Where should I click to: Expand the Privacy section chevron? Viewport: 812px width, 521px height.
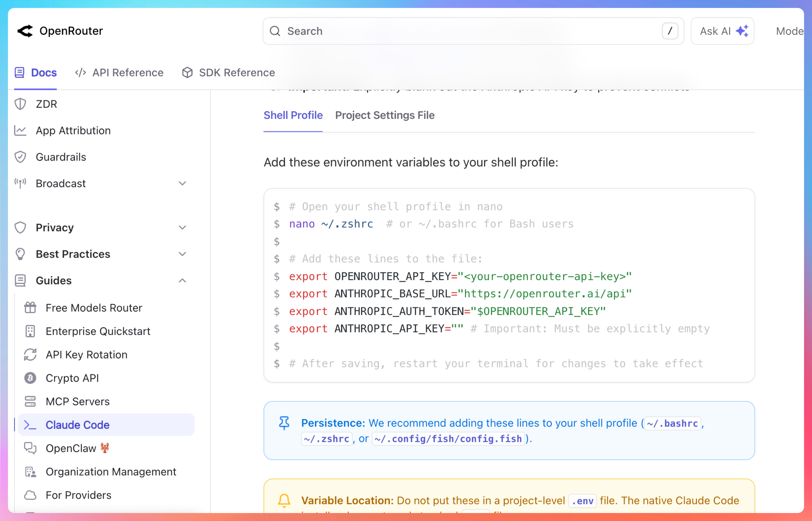coord(182,227)
